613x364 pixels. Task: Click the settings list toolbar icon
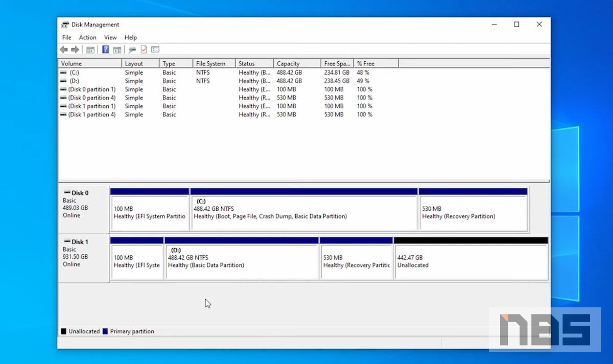pyautogui.click(x=155, y=50)
